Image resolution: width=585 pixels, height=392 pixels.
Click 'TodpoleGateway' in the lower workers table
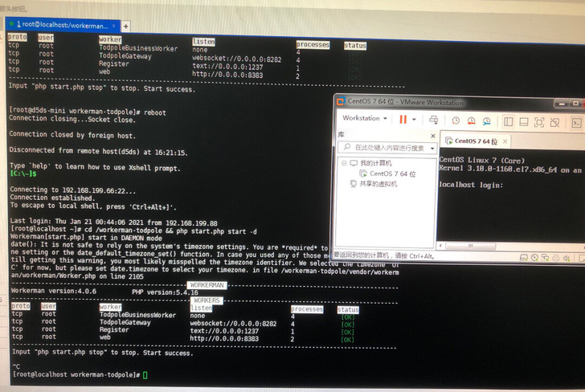coord(125,322)
